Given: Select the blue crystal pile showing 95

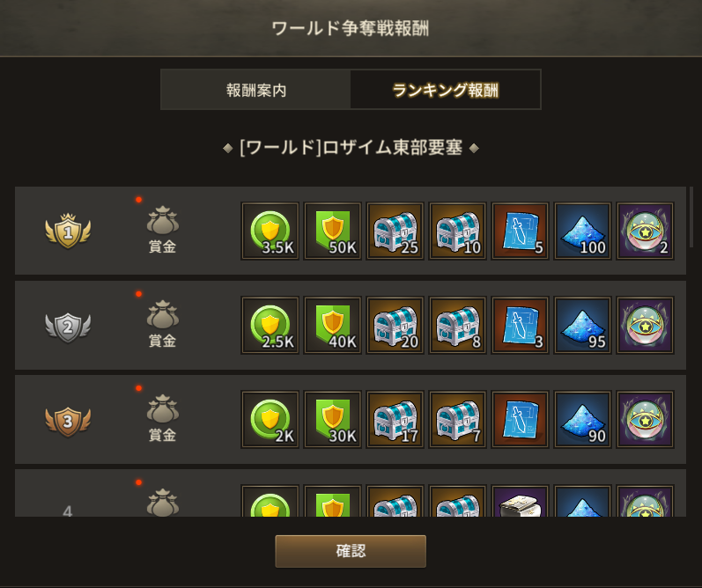Looking at the screenshot, I should [583, 326].
